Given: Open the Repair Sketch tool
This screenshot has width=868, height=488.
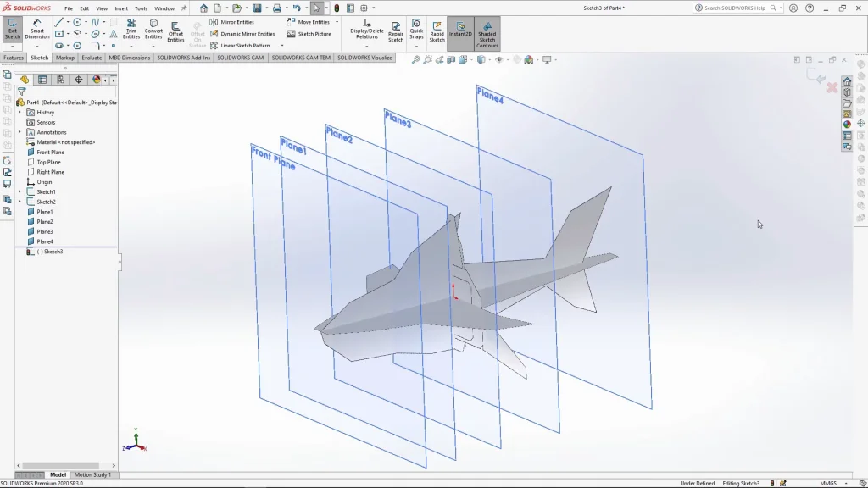Looking at the screenshot, I should 396,32.
